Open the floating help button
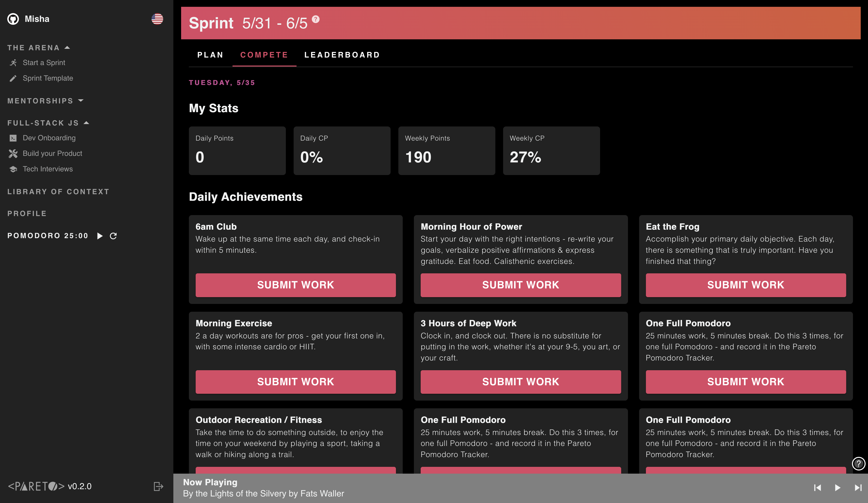Image resolution: width=868 pixels, height=503 pixels. coord(858,464)
